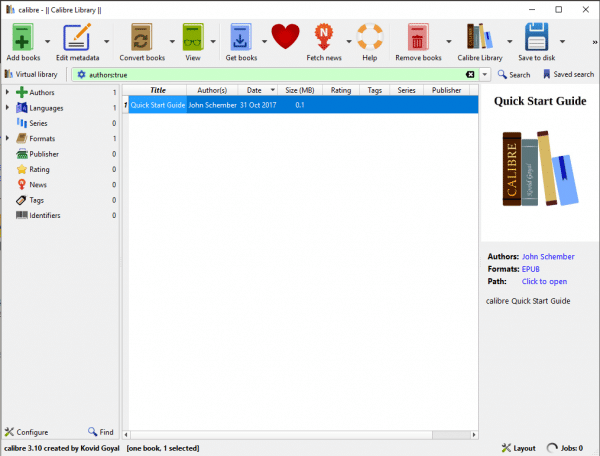This screenshot has height=456, width=600.
Task: Expand the Formats tree item
Action: (8, 138)
